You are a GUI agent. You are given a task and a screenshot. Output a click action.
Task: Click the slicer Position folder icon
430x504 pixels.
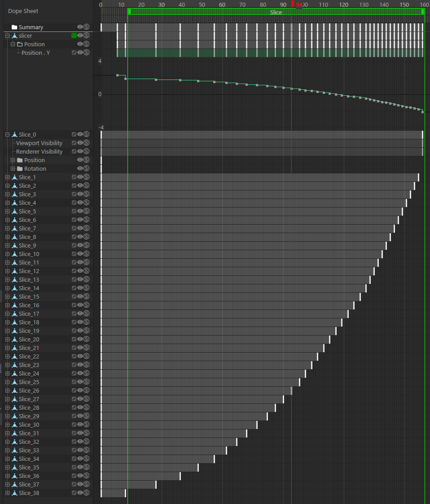[20, 44]
